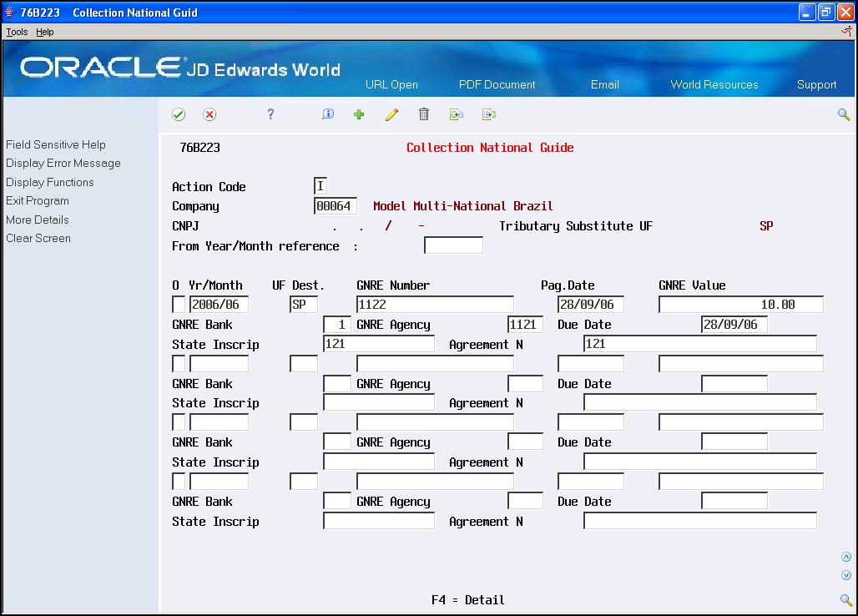Click the GNRE Number field showing 1122
This screenshot has height=616, width=858.
click(435, 305)
